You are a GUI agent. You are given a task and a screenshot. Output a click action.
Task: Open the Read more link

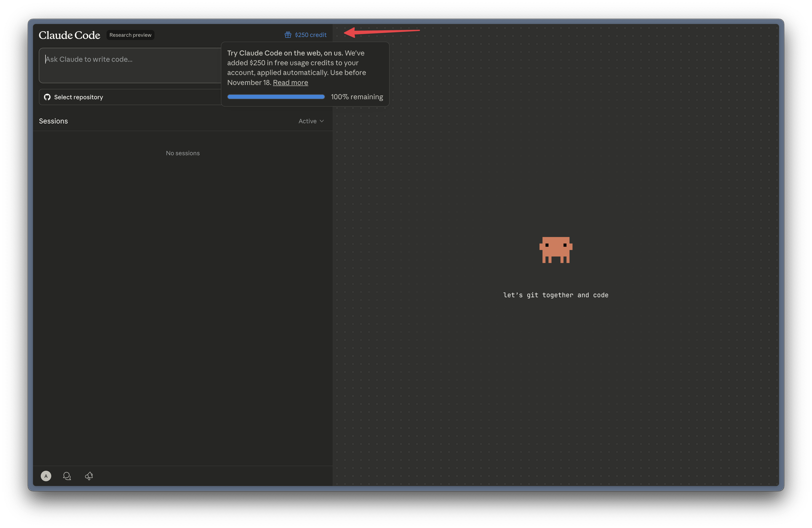tap(290, 82)
